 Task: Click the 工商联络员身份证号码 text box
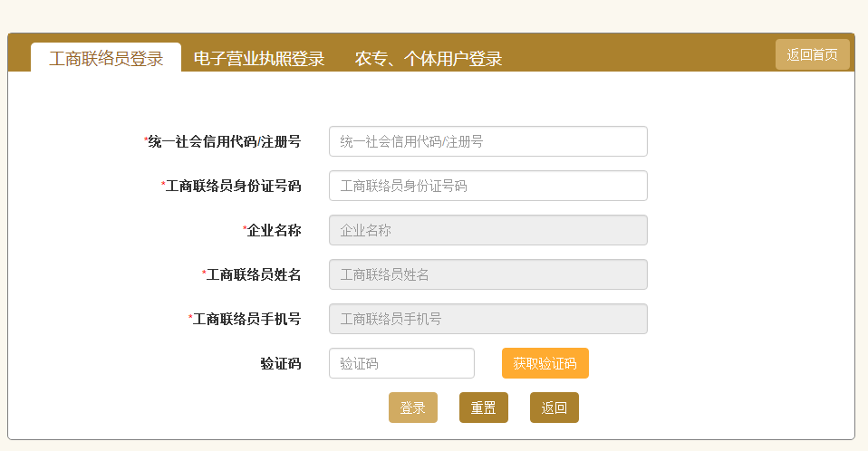(x=487, y=186)
